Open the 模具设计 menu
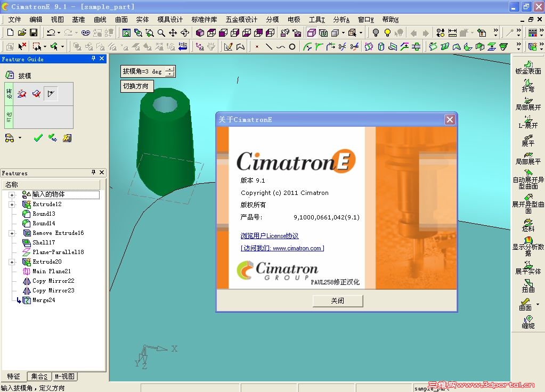The height and width of the screenshot is (392, 545). (x=170, y=20)
